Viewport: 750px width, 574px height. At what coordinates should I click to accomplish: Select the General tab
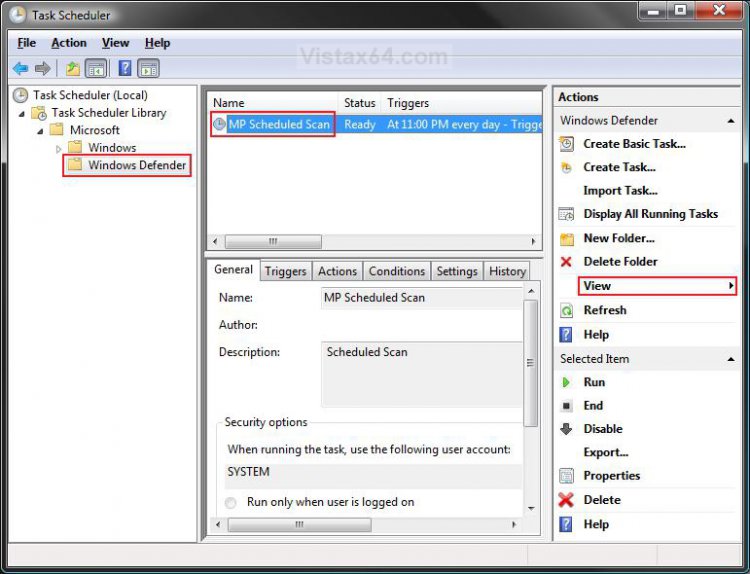pyautogui.click(x=233, y=270)
